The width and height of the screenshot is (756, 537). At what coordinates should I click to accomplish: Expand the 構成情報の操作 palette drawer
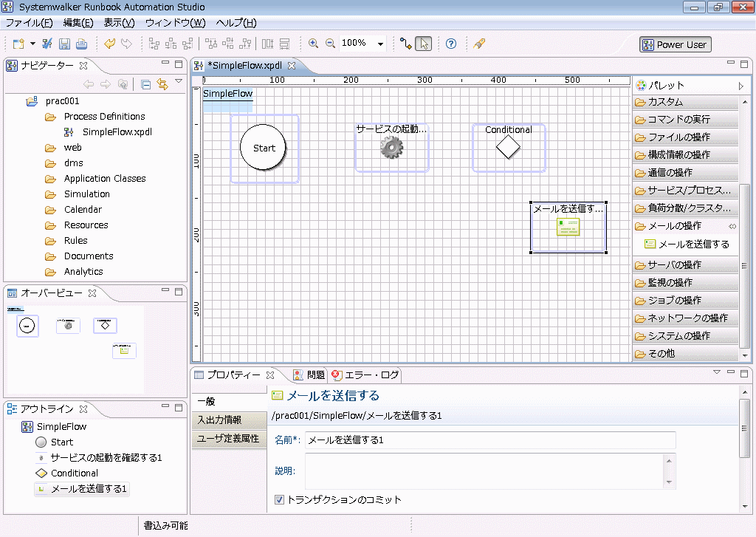[685, 155]
